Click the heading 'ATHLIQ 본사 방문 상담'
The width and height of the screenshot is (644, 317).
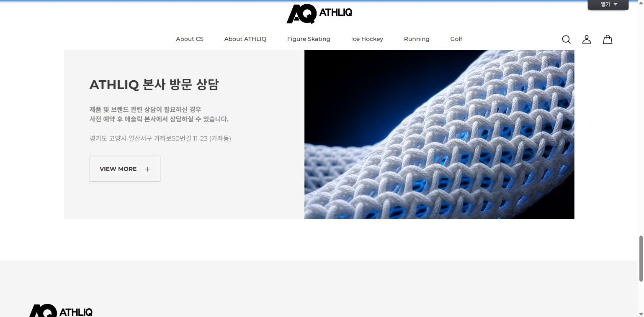pos(154,84)
